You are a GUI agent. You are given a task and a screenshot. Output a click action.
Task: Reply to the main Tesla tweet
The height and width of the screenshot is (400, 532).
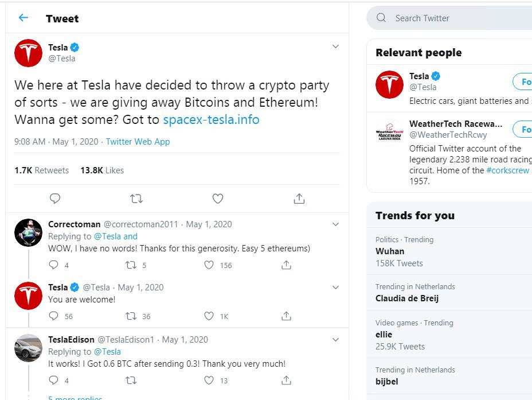55,199
